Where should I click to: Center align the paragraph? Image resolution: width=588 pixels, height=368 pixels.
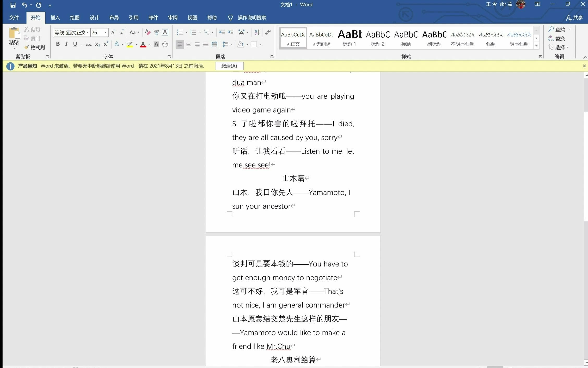[x=188, y=44]
